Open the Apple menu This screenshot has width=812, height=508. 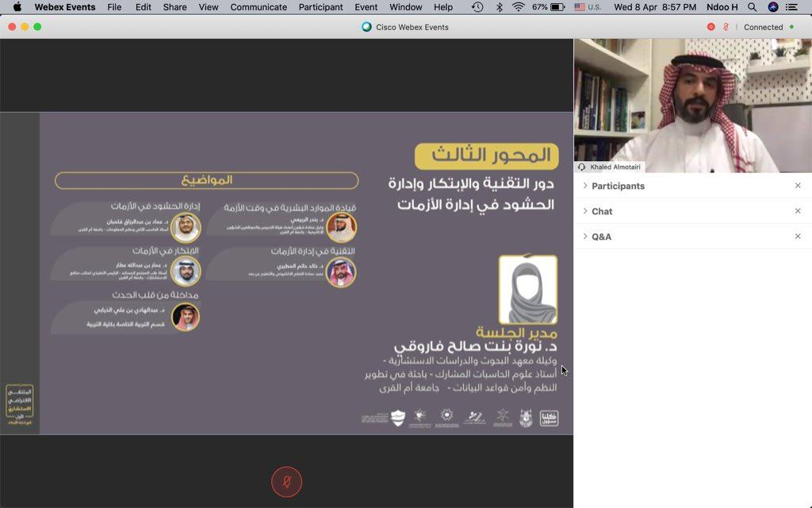17,7
